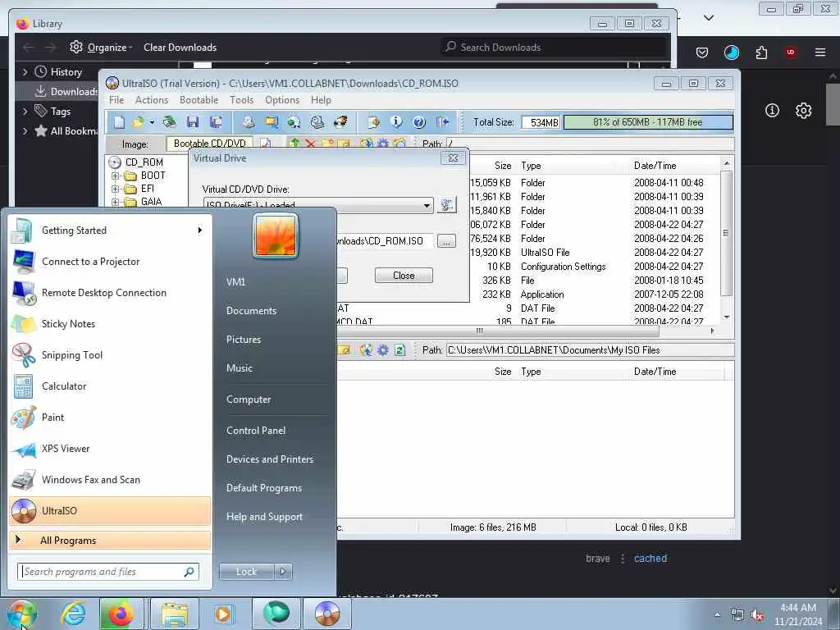Click the Internet Explorer icon on the taskbar
The image size is (840, 630).
[73, 614]
